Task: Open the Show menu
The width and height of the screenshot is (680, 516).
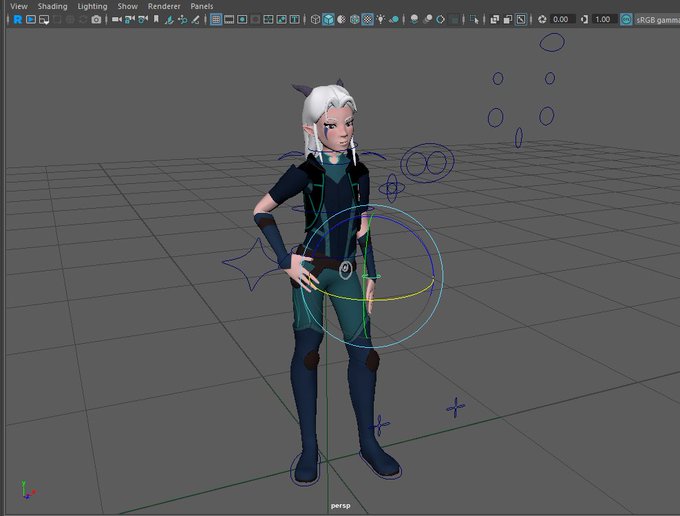Action: point(128,6)
